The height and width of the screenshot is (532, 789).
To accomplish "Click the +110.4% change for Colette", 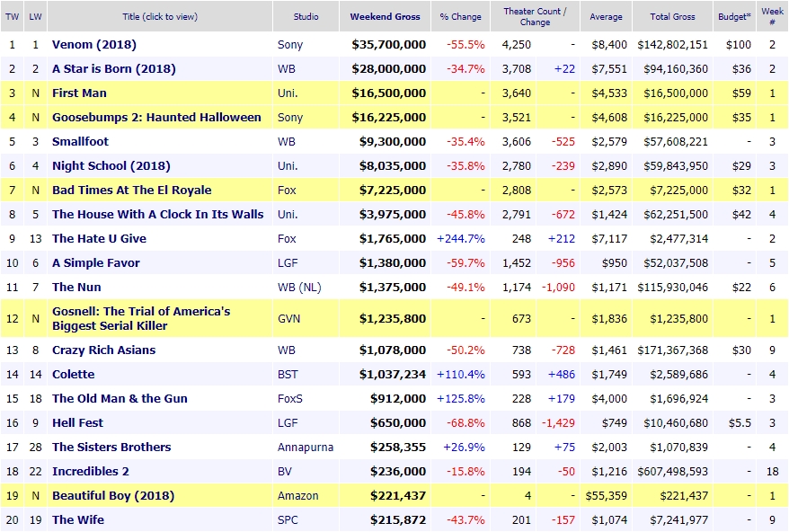I will [461, 375].
